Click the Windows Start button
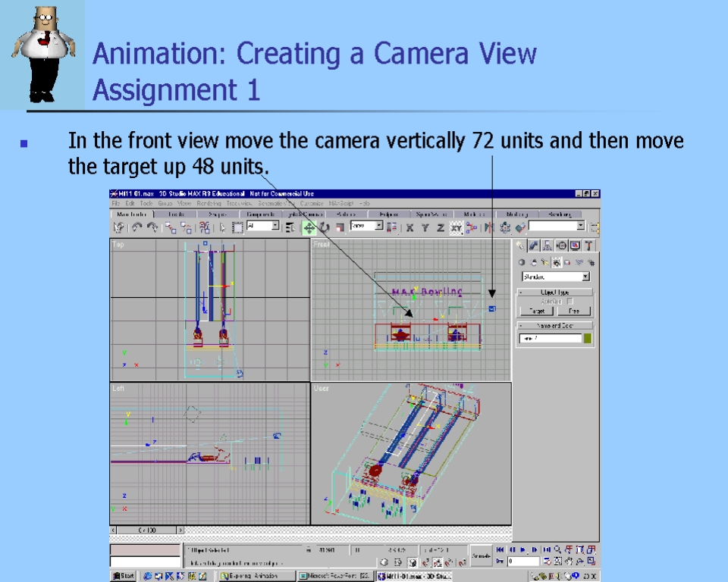 tap(124, 577)
